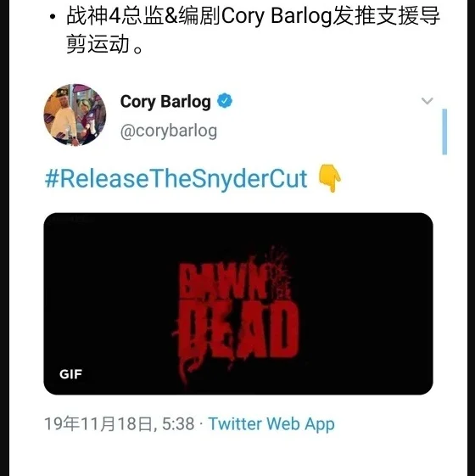Click the text 剪运动 on second line
Viewport: 475px width, 476px height.
[x=98, y=44]
